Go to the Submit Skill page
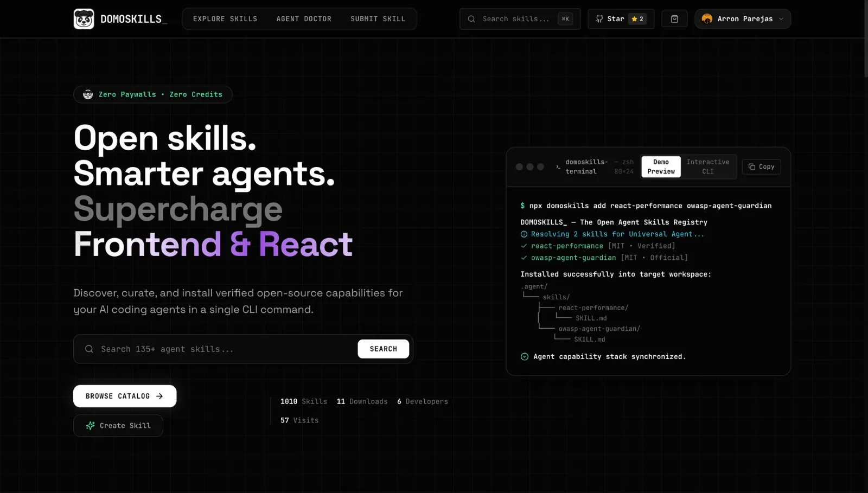Viewport: 868px width, 493px height. pyautogui.click(x=378, y=19)
